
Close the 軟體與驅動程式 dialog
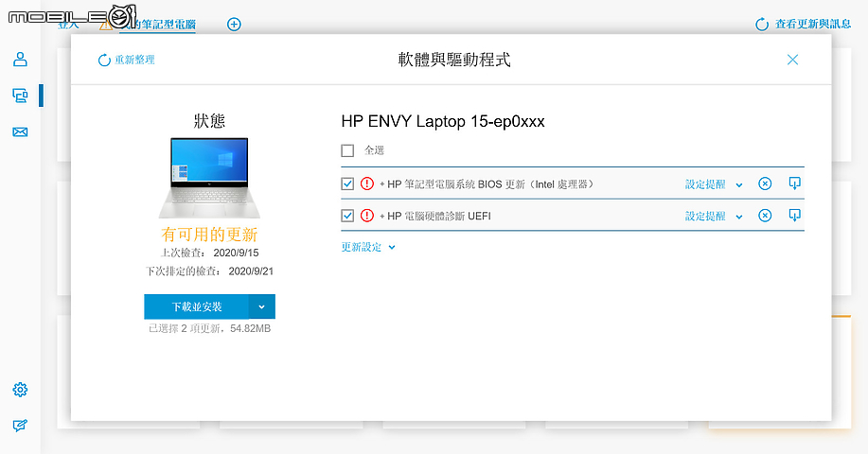792,60
